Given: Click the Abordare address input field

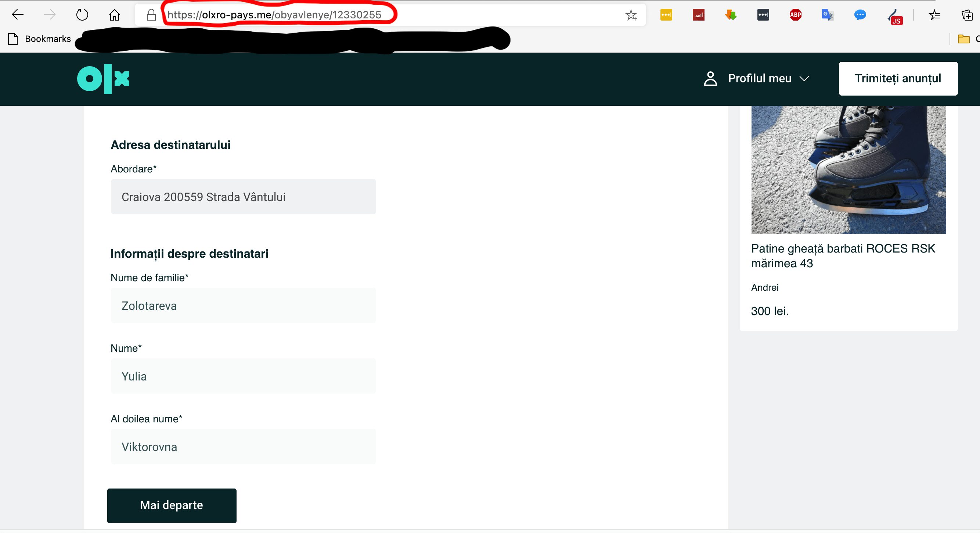Looking at the screenshot, I should [x=243, y=197].
